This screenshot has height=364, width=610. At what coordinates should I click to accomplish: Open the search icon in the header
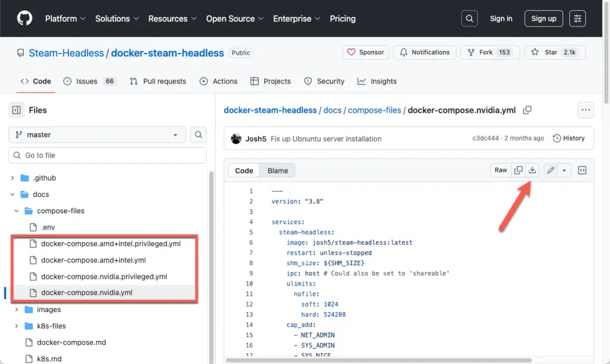[469, 18]
